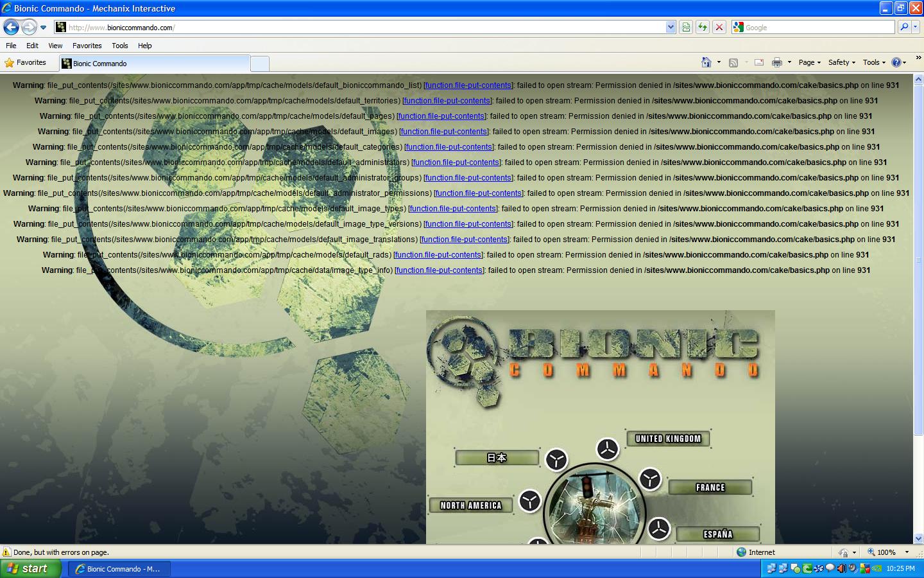Image resolution: width=924 pixels, height=578 pixels.
Task: Open the address bar history dropdown
Action: tap(671, 27)
